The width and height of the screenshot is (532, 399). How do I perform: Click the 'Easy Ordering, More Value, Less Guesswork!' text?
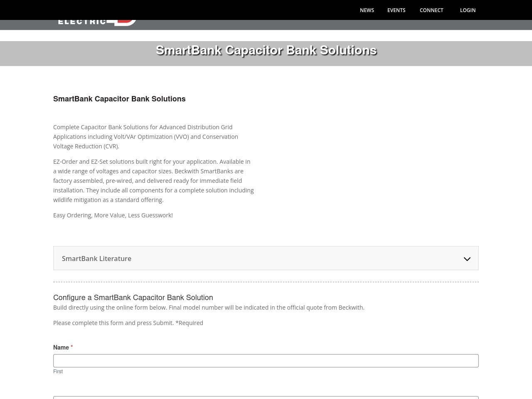[x=113, y=215]
